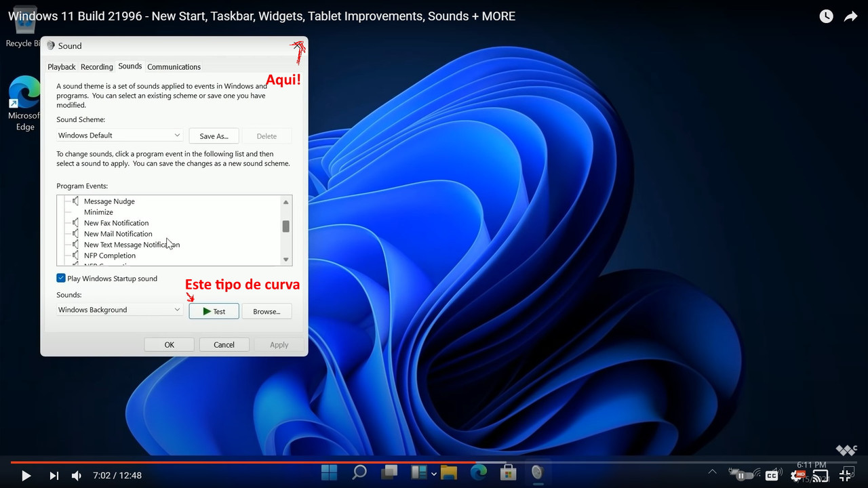Add the video to Watch Later

point(826,17)
